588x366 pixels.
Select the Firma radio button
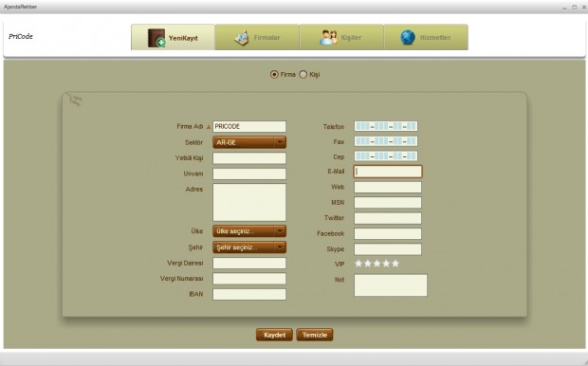coord(274,74)
